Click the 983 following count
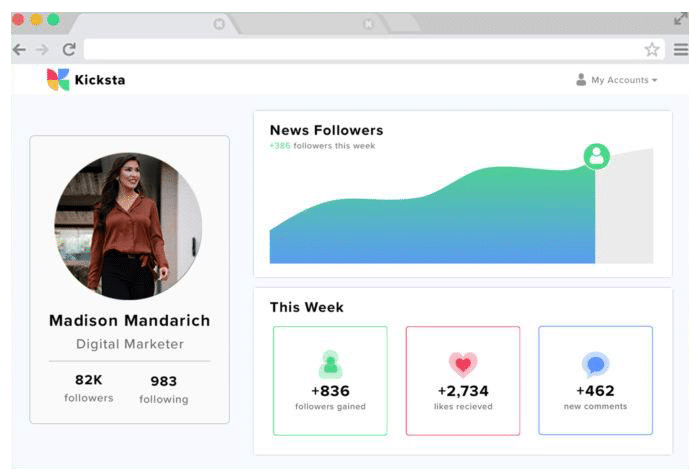Image resolution: width=700 pixels, height=469 pixels. (163, 381)
